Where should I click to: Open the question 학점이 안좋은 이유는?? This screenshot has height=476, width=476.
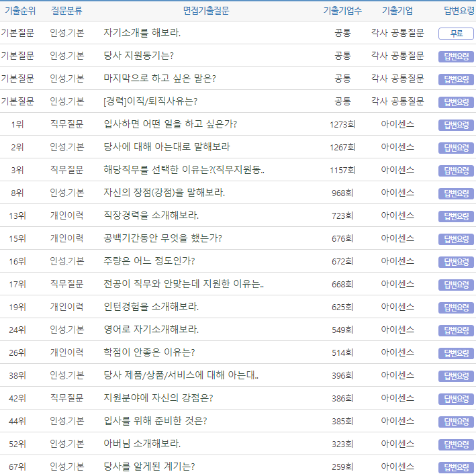(149, 352)
